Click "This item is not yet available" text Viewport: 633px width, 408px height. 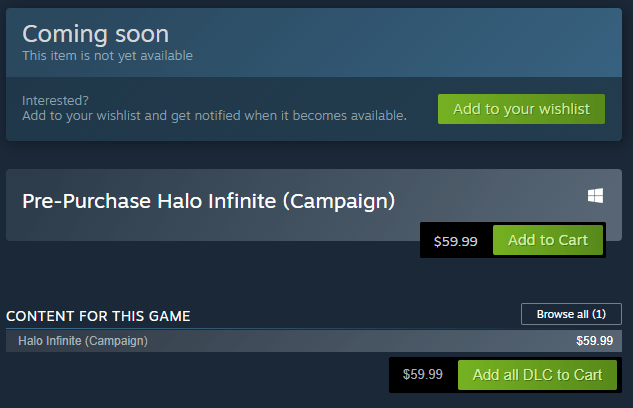pyautogui.click(x=107, y=56)
